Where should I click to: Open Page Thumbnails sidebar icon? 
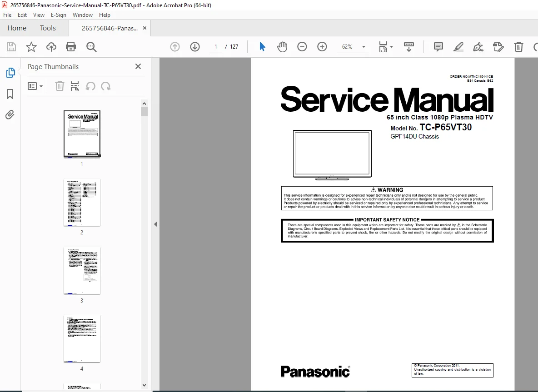tap(10, 73)
